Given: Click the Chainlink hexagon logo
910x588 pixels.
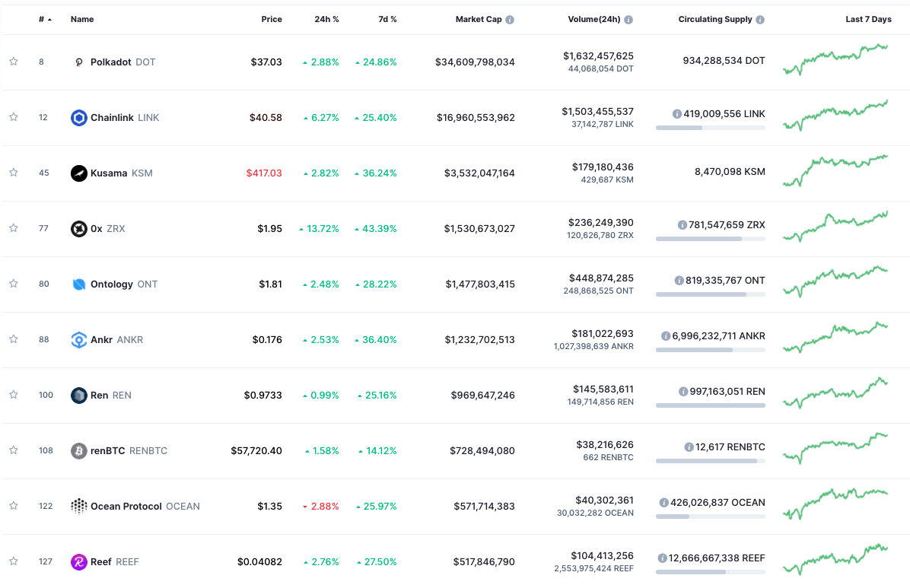Looking at the screenshot, I should point(79,118).
